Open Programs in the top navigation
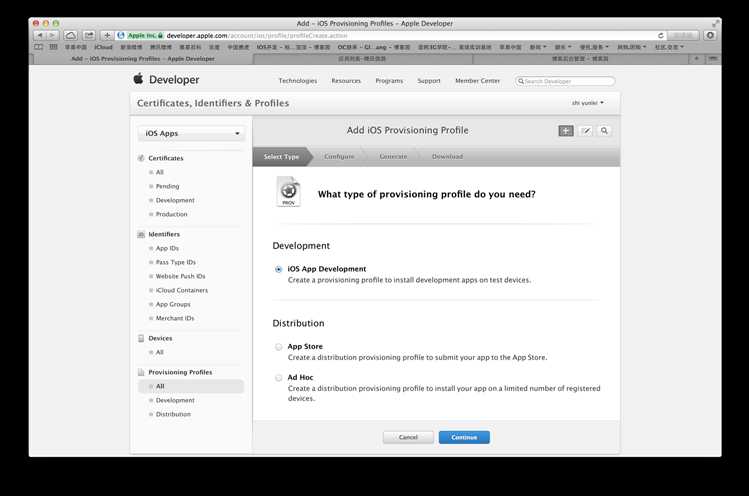 pyautogui.click(x=389, y=81)
